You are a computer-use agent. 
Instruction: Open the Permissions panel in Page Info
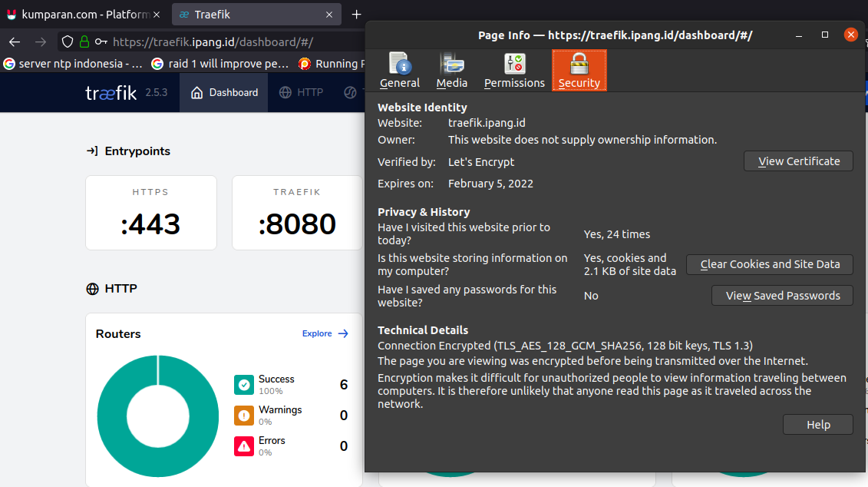click(x=513, y=70)
